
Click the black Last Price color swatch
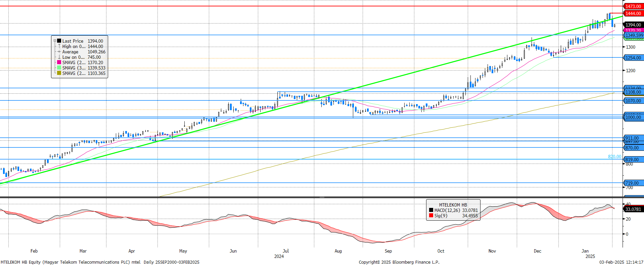(x=59, y=41)
